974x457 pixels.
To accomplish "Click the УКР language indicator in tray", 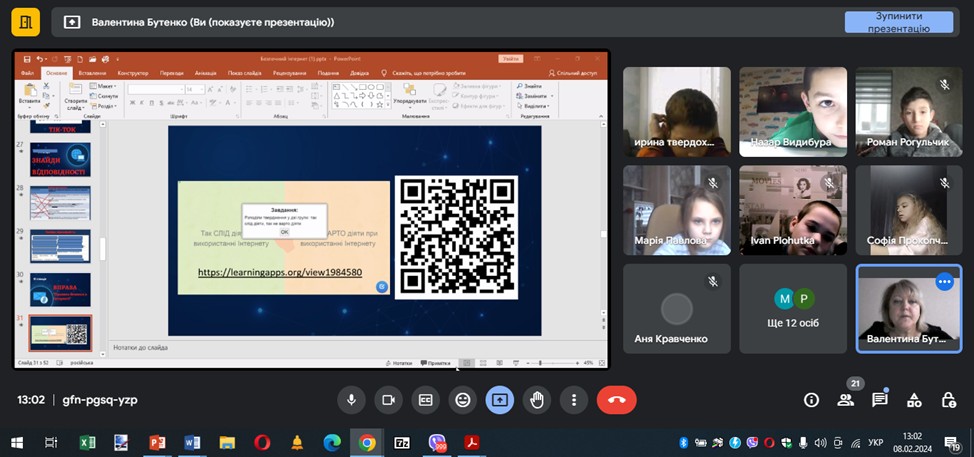I will tap(875, 443).
